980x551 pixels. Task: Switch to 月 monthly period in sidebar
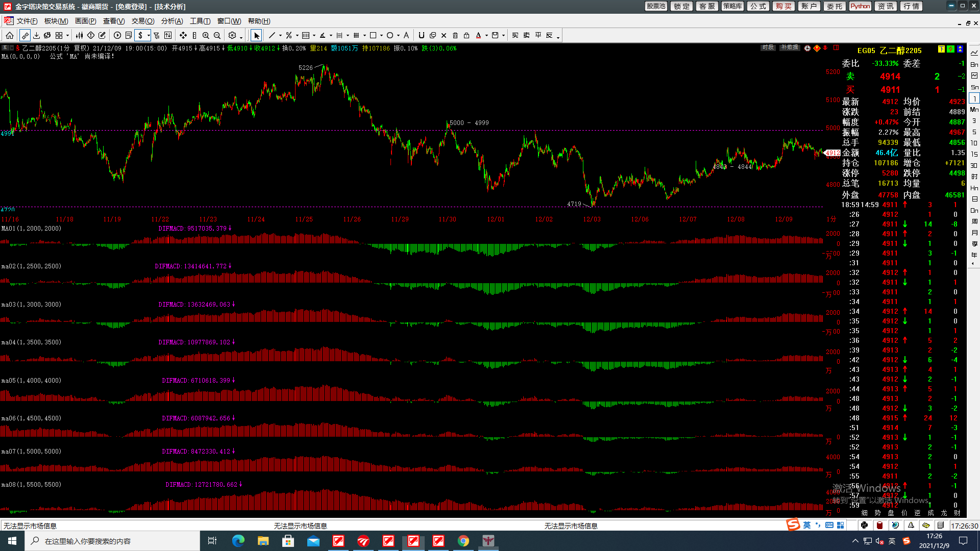pyautogui.click(x=974, y=233)
